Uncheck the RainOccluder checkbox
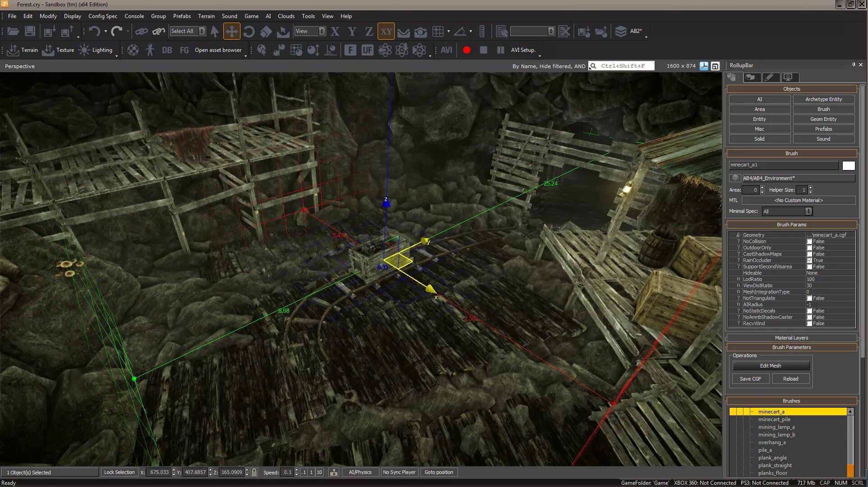The width and height of the screenshot is (868, 487). pos(809,260)
